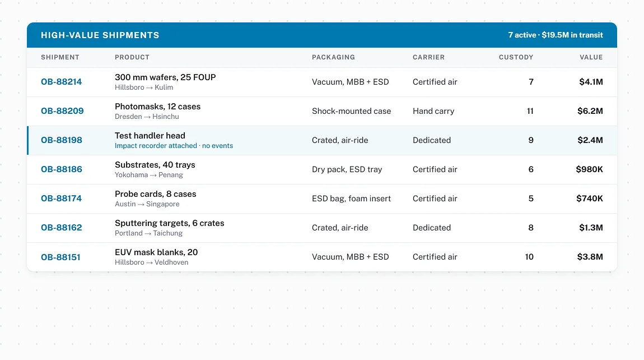Click the $740K value
This screenshot has width=644, height=360.
(590, 199)
